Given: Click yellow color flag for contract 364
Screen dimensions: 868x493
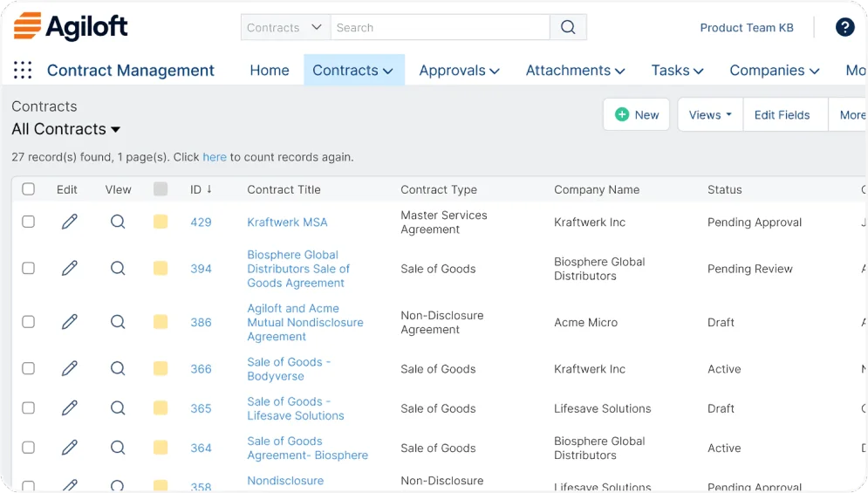Looking at the screenshot, I should (x=161, y=448).
